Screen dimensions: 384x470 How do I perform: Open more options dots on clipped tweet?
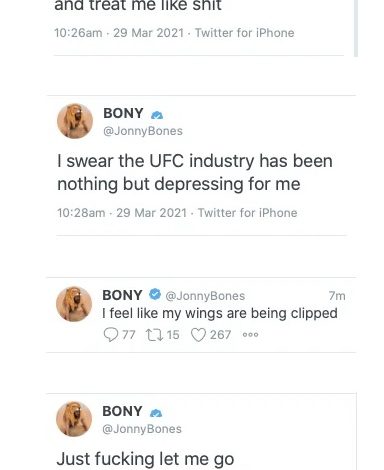pos(250,335)
